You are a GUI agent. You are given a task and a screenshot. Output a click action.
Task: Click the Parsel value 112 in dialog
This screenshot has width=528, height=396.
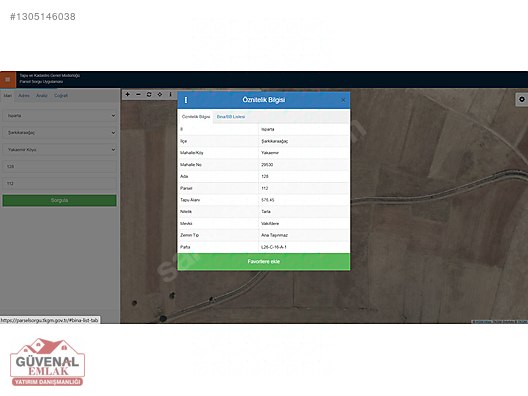pyautogui.click(x=265, y=188)
